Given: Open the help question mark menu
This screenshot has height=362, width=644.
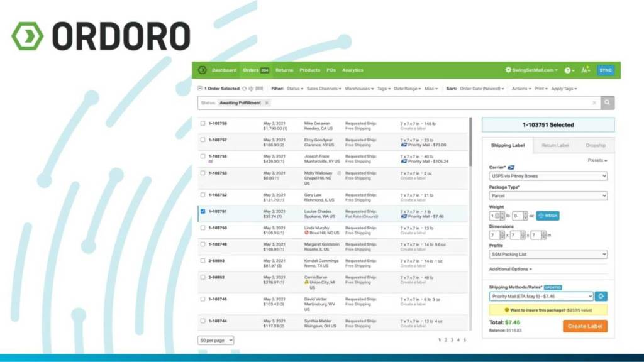Looking at the screenshot, I should point(568,70).
